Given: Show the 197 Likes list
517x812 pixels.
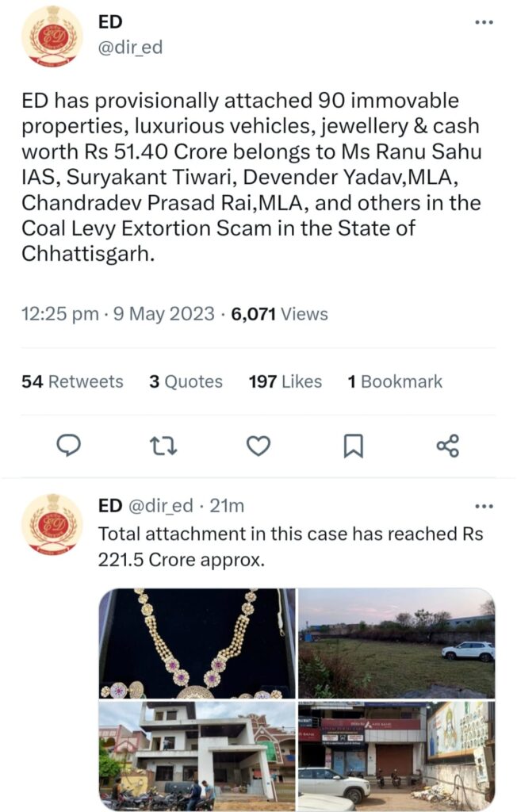Looking at the screenshot, I should (285, 381).
